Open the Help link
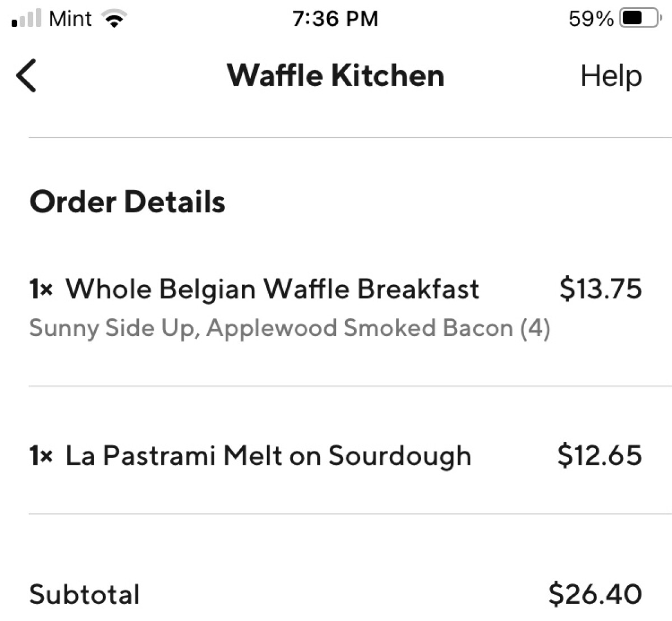 coord(611,76)
